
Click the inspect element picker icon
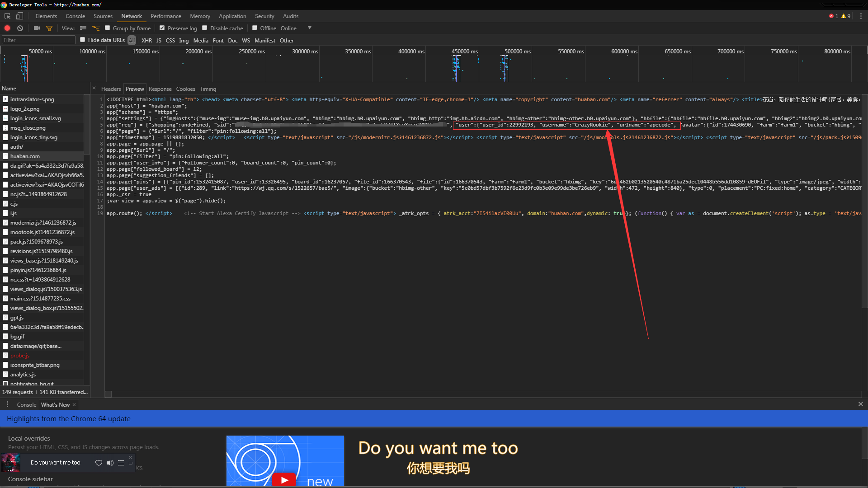click(x=7, y=16)
